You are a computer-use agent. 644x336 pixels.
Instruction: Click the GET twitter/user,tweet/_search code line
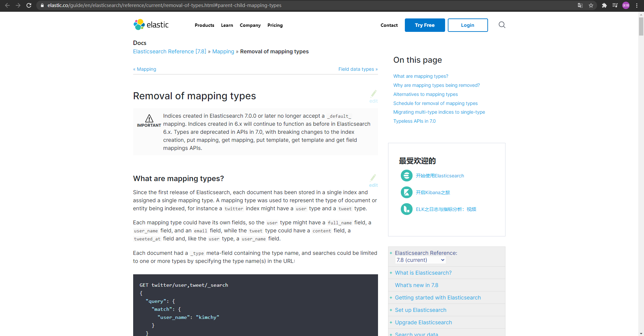coord(184,285)
